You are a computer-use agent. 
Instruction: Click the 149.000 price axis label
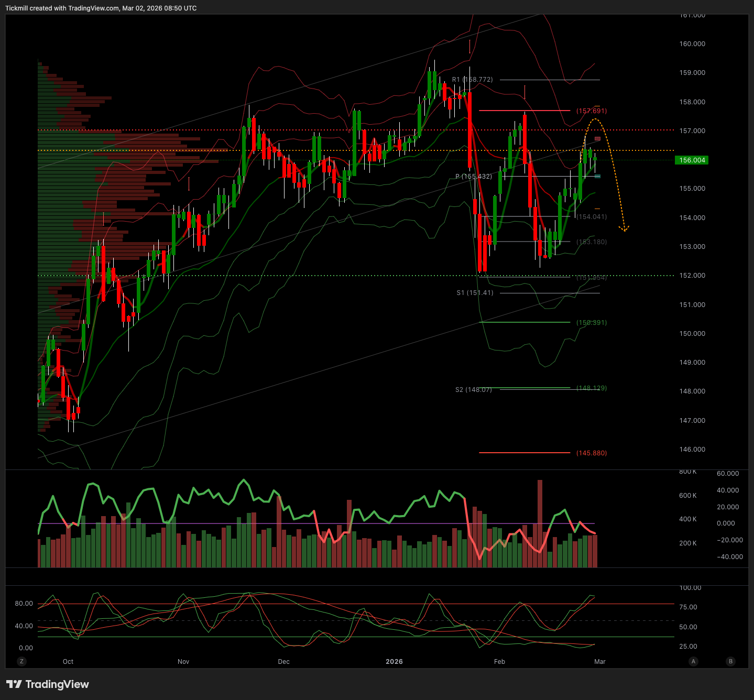click(x=692, y=363)
